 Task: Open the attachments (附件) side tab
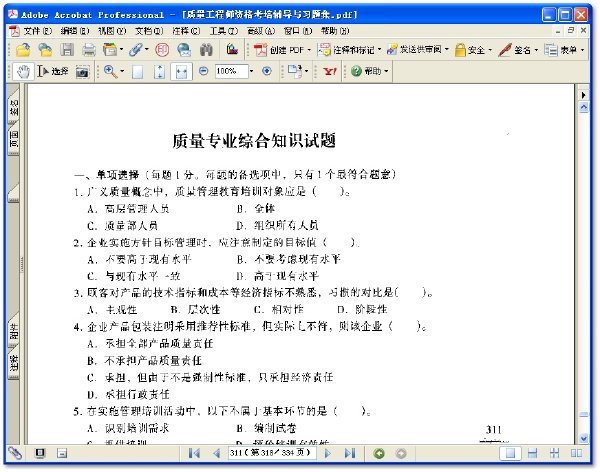(x=14, y=330)
